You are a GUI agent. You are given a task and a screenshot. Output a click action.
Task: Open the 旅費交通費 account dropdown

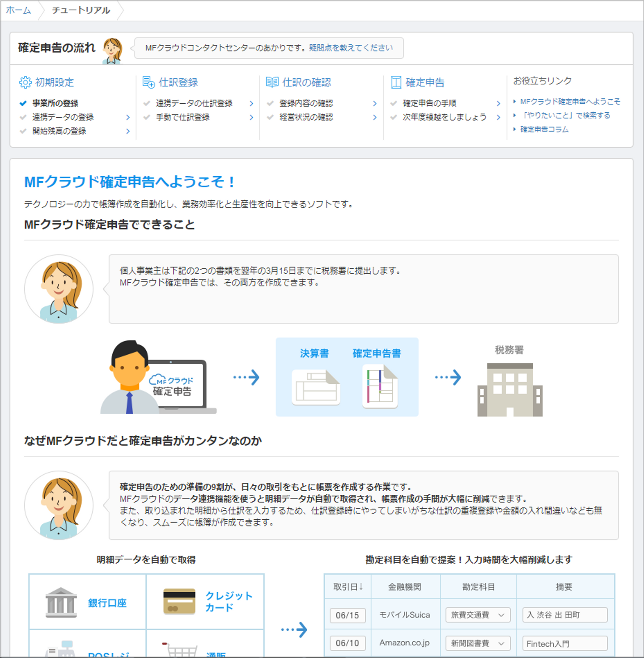(478, 615)
